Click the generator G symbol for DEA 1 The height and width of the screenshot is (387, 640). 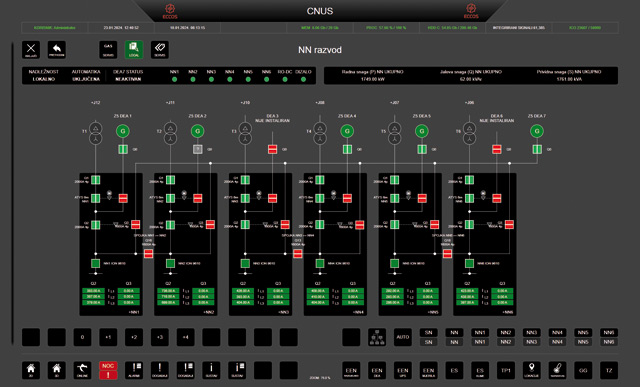(x=123, y=131)
